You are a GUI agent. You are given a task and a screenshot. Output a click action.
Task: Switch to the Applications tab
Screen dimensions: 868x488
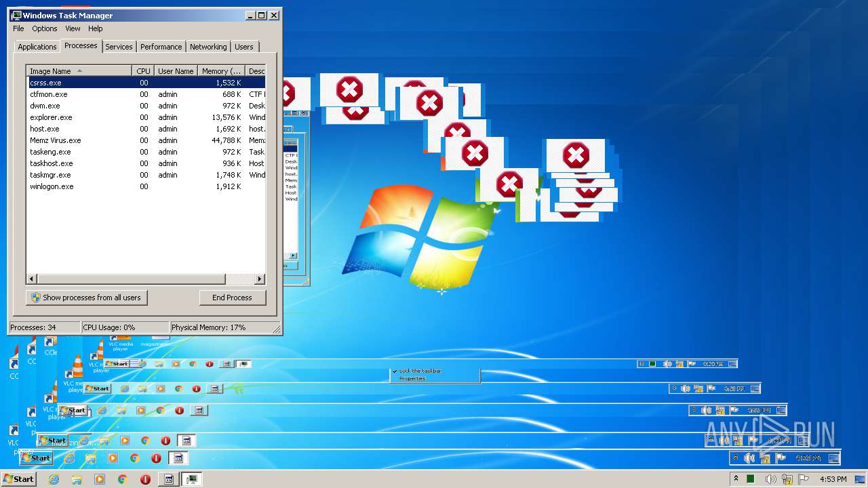37,47
